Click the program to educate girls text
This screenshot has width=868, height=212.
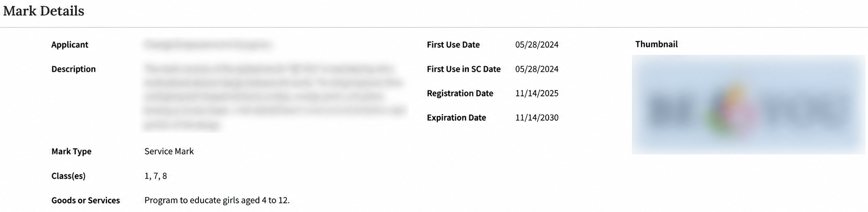[x=217, y=201]
